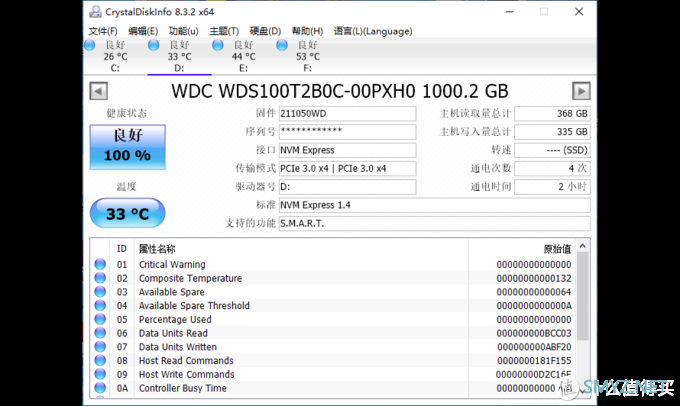
Task: Click the 原始值 column header
Action: [557, 249]
